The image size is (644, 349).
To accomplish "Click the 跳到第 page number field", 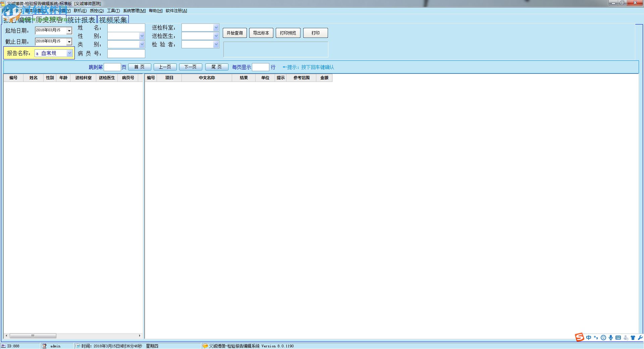I will click(x=112, y=67).
